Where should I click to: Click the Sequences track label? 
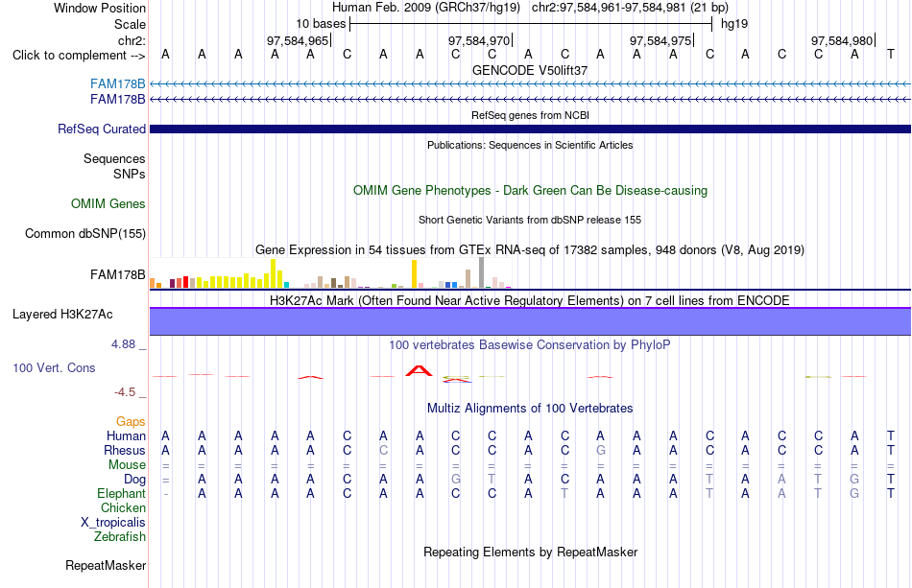(114, 158)
